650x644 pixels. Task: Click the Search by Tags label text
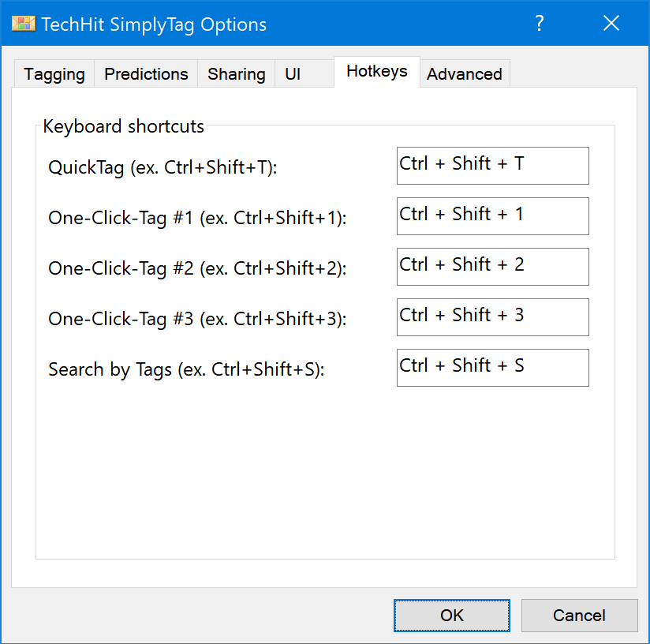point(186,370)
